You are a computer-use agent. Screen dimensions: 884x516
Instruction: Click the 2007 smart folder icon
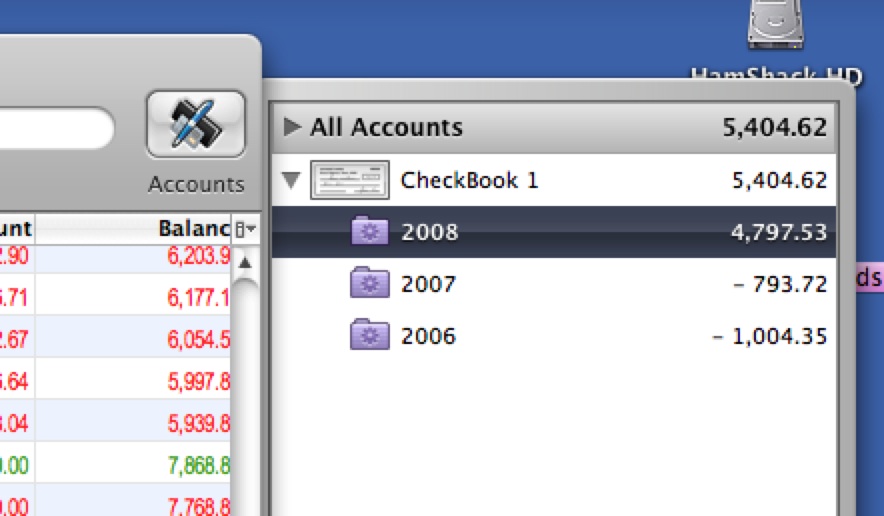(370, 283)
